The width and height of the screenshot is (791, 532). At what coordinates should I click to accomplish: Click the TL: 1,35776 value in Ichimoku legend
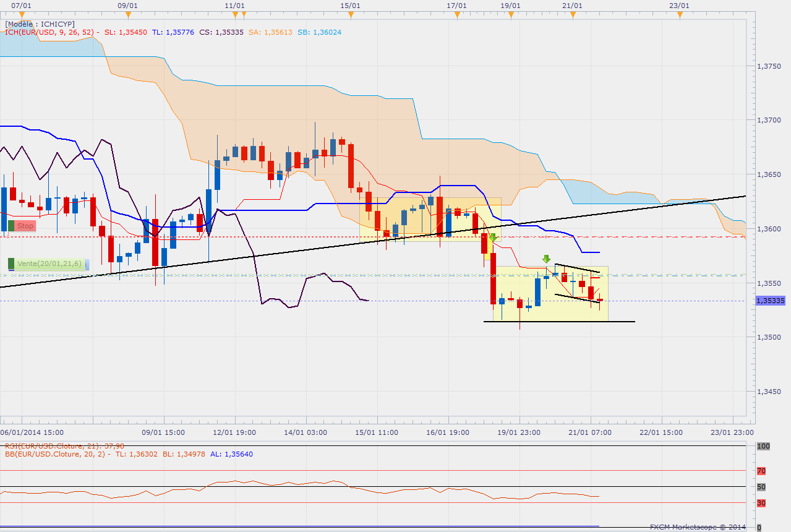tap(173, 32)
